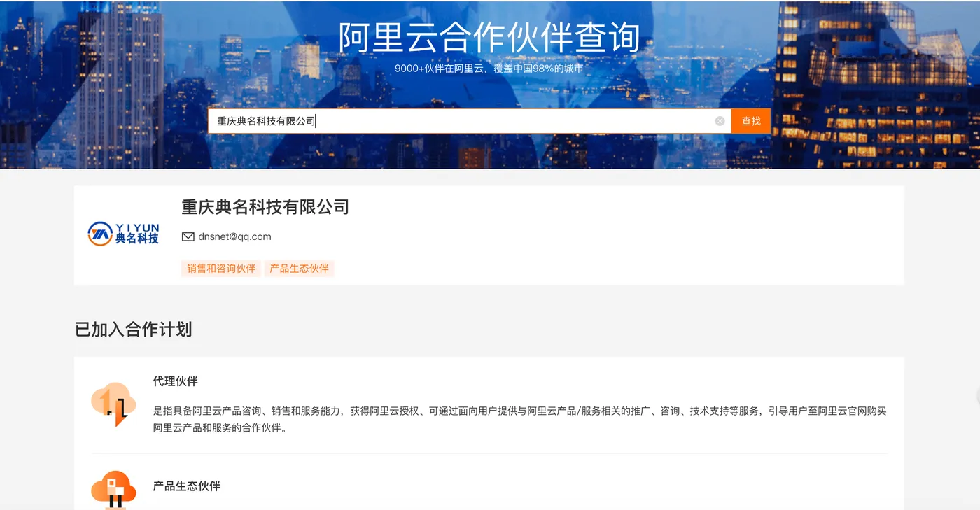Screen dimensions: 980x510
Task: Click the 重庆典名科技有限公司 company title
Action: 265,207
